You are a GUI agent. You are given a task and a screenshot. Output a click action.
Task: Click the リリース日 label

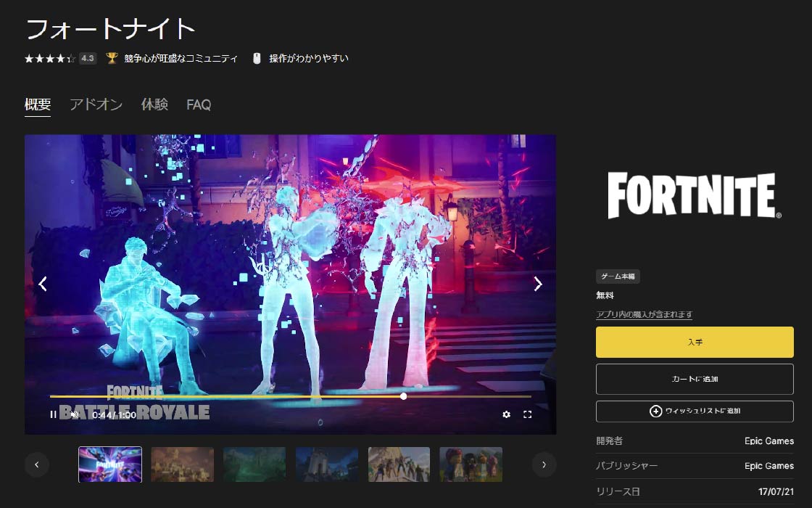click(618, 491)
